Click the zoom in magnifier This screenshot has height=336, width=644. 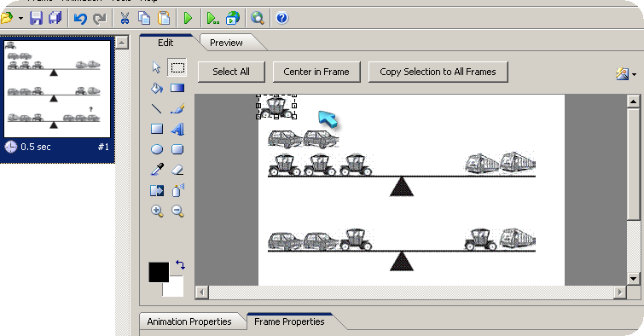click(x=156, y=211)
